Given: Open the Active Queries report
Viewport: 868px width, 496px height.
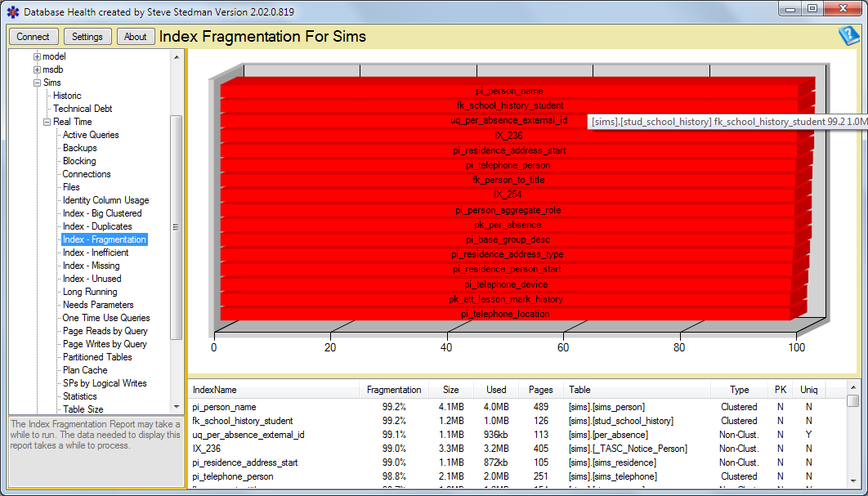Looking at the screenshot, I should 92,134.
